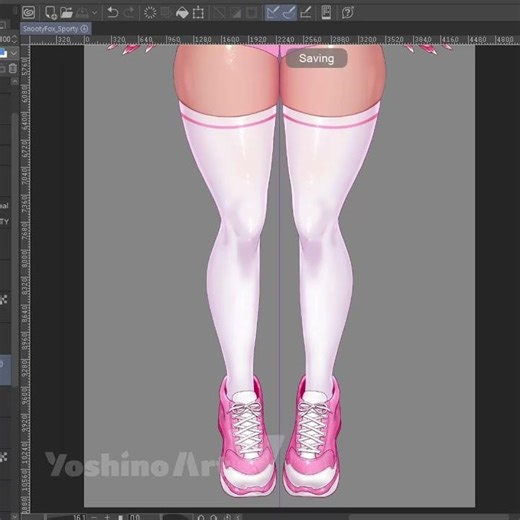Click the zoom in plus button at bottom
This screenshot has width=520, height=520.
107,517
